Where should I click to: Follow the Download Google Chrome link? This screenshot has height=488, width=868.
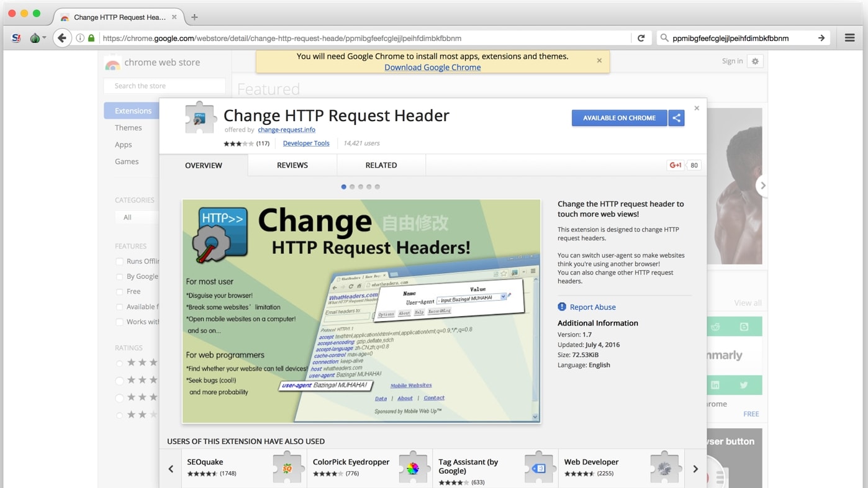click(x=433, y=67)
